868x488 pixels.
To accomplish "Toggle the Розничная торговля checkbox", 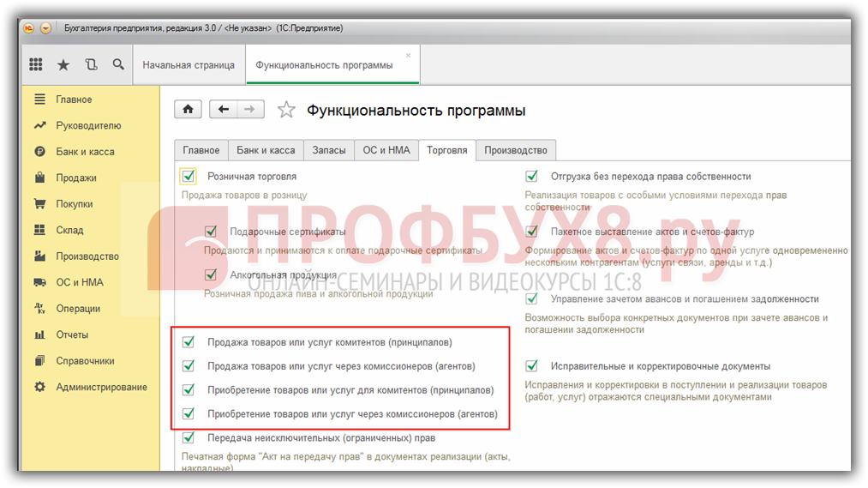I will click(189, 177).
